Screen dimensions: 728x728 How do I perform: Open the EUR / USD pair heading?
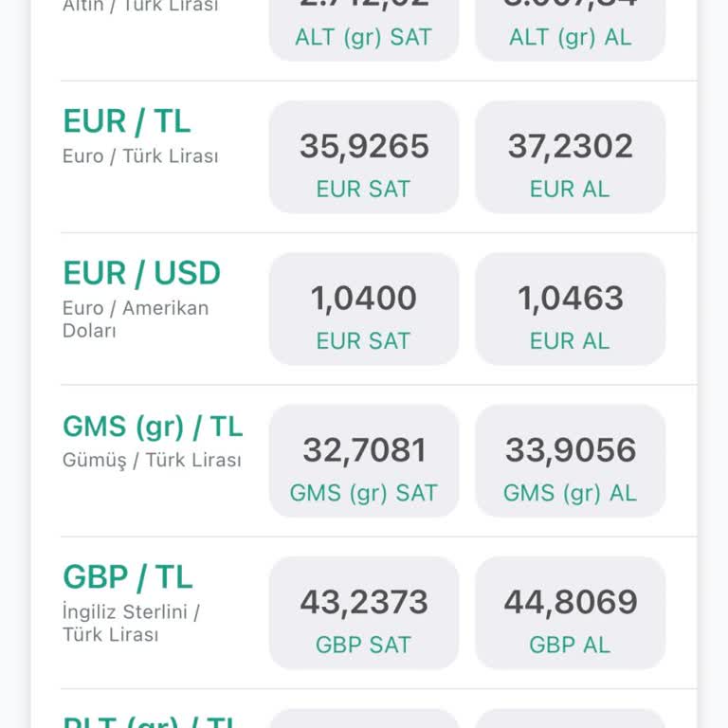[x=141, y=273]
